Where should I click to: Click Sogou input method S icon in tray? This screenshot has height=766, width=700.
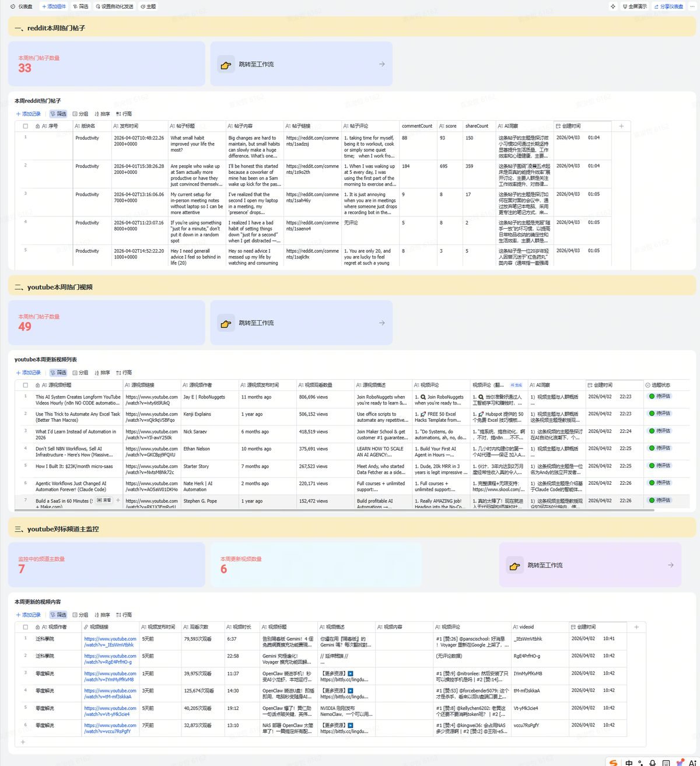click(612, 762)
